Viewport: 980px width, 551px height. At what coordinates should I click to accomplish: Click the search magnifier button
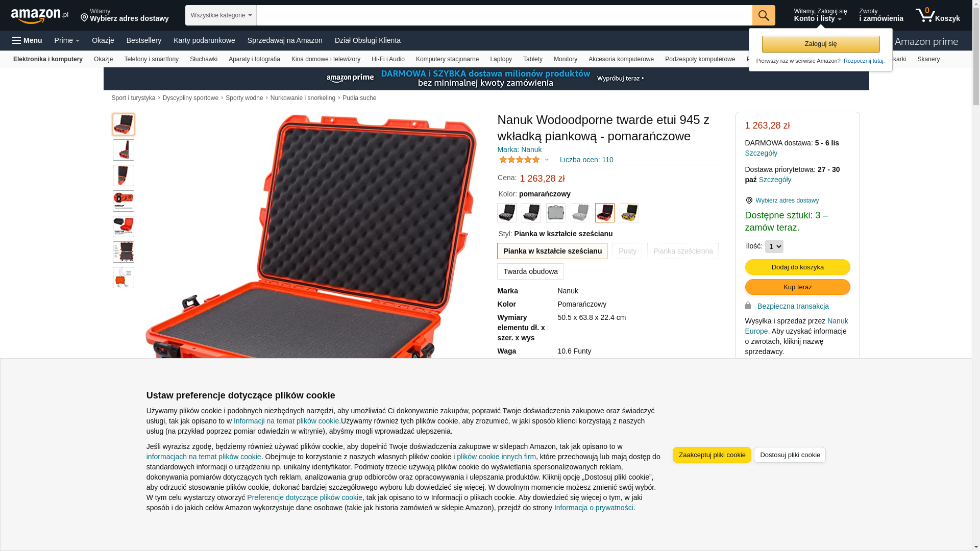pos(764,15)
